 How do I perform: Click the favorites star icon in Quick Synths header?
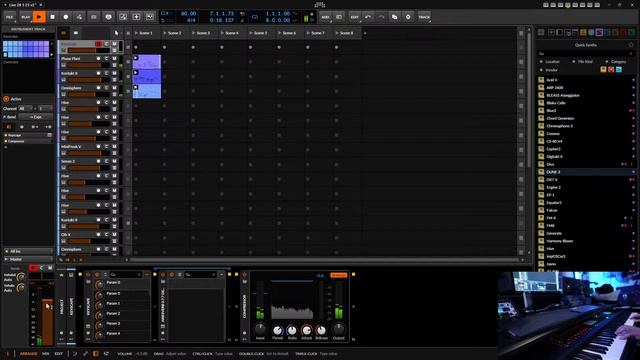pyautogui.click(x=631, y=45)
